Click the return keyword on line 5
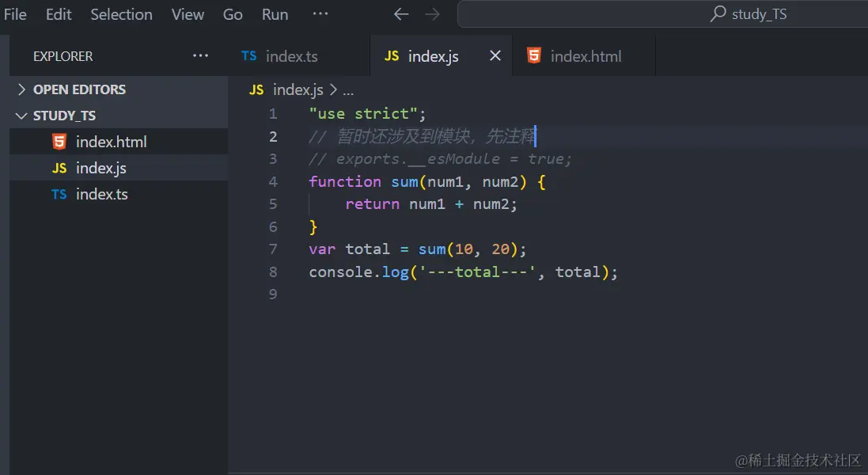 point(372,204)
